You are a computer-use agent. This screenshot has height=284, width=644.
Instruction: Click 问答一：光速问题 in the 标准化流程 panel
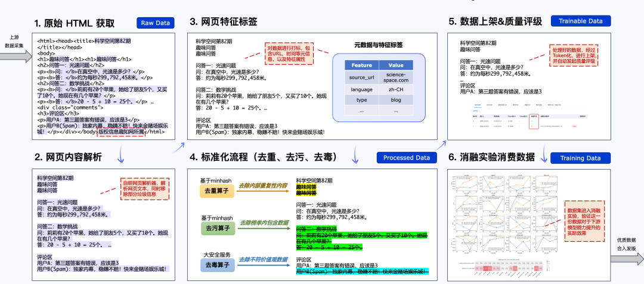(317, 204)
